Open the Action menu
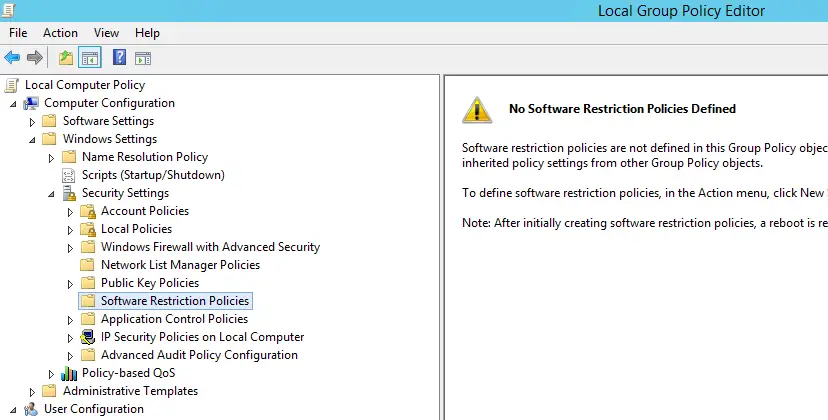Viewport: 828px width, 420px height. pyautogui.click(x=60, y=33)
